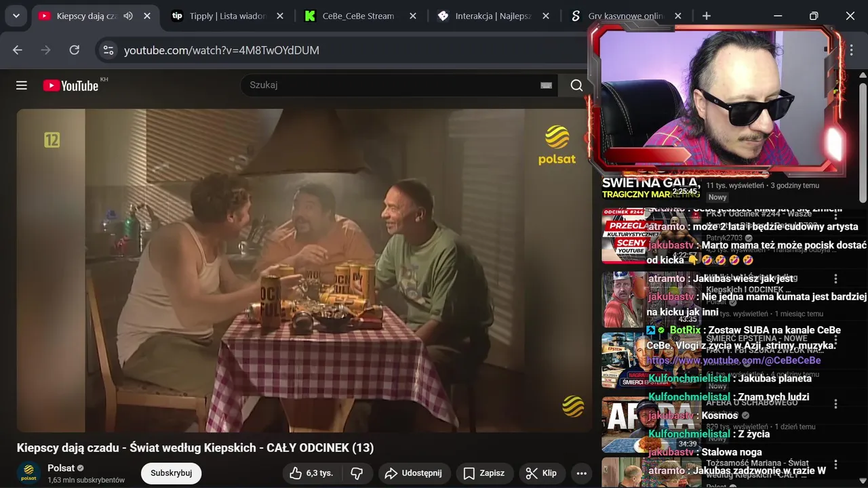Open options menu for Kiepscy odcinek video
868x488 pixels.
click(836, 279)
